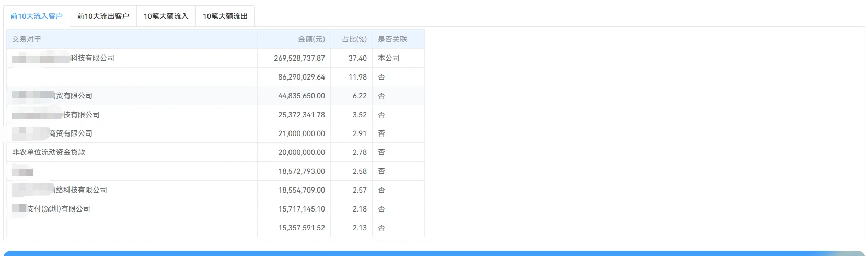Click the percentage 37.40

coord(357,58)
